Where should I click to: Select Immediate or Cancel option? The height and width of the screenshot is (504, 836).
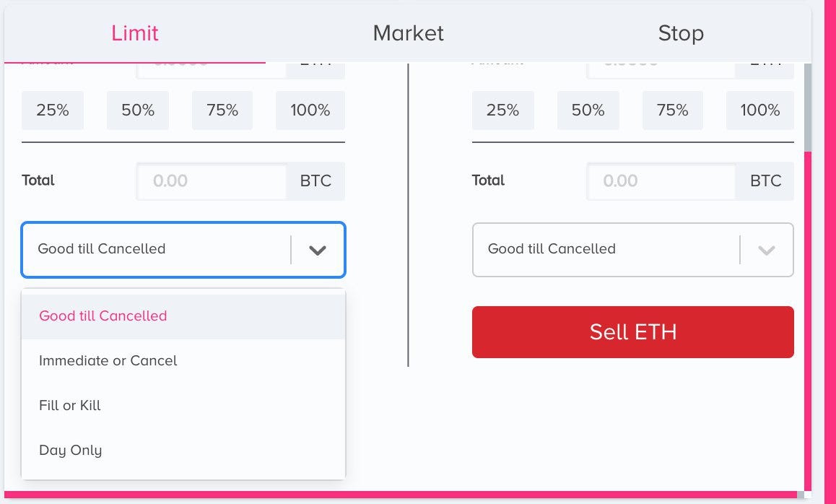108,361
